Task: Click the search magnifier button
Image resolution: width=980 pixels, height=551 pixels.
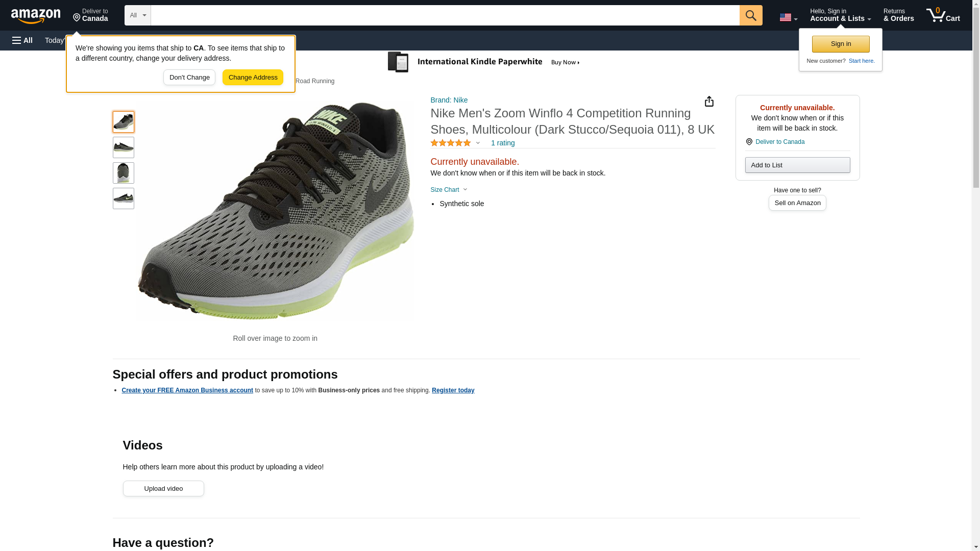Action: pos(750,15)
